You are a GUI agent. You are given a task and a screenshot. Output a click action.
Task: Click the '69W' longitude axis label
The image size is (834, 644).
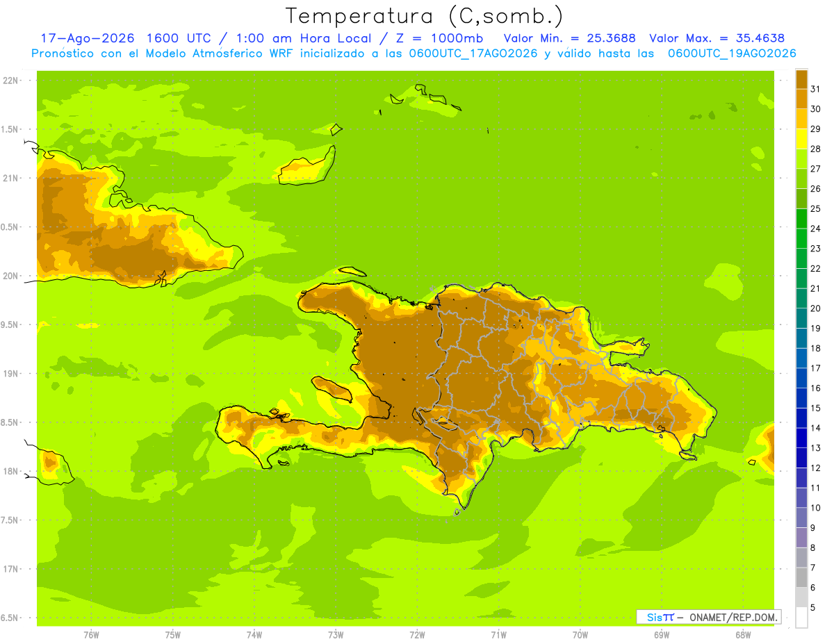tap(662, 635)
